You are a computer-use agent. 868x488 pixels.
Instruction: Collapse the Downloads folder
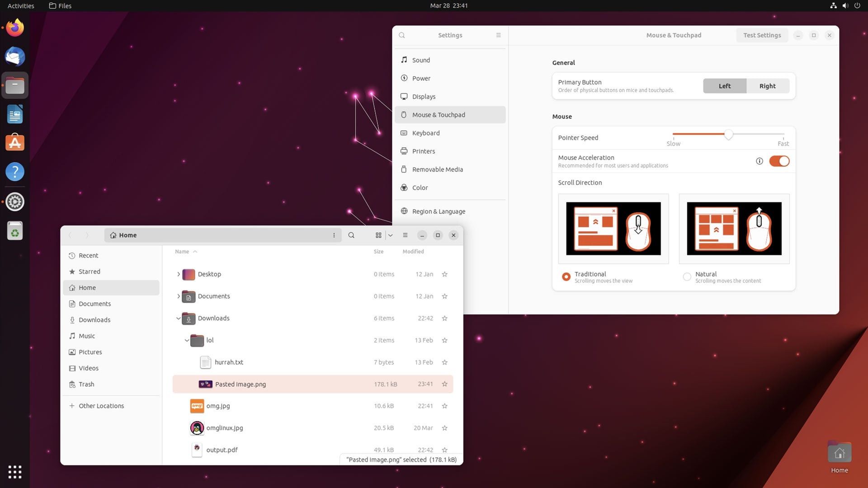tap(178, 318)
